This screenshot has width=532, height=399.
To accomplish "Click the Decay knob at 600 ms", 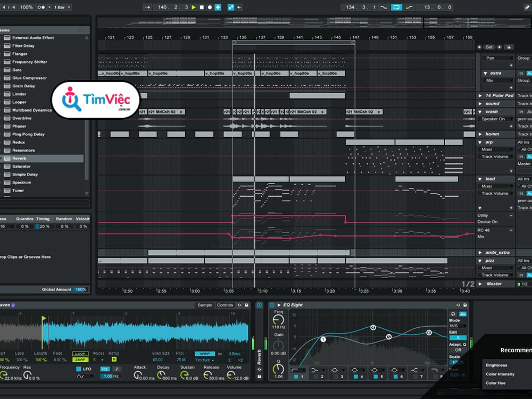I will (162, 375).
